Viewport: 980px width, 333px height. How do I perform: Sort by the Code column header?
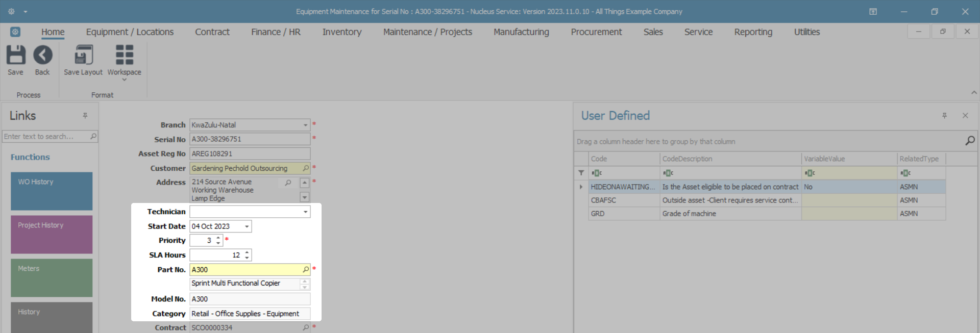point(624,159)
